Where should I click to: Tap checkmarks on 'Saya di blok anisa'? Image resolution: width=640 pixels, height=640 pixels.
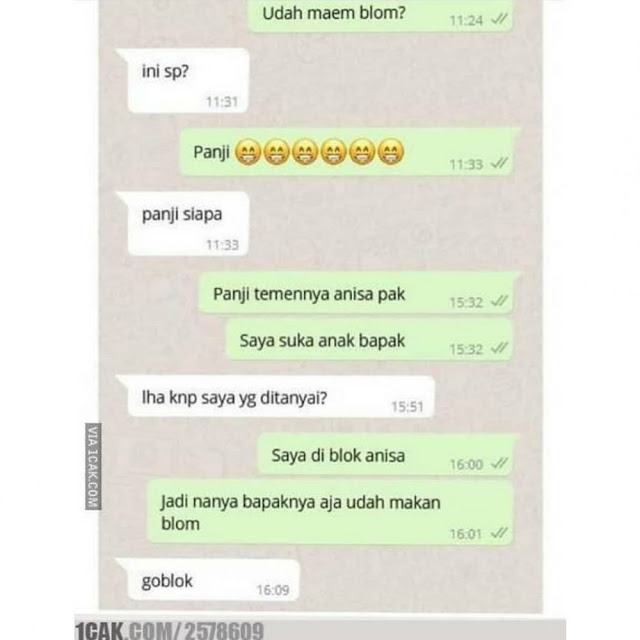point(499,463)
